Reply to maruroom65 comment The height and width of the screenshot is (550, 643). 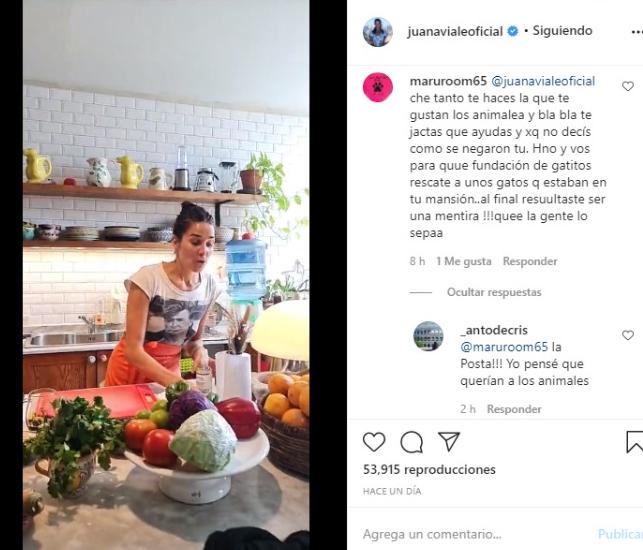coord(530,261)
